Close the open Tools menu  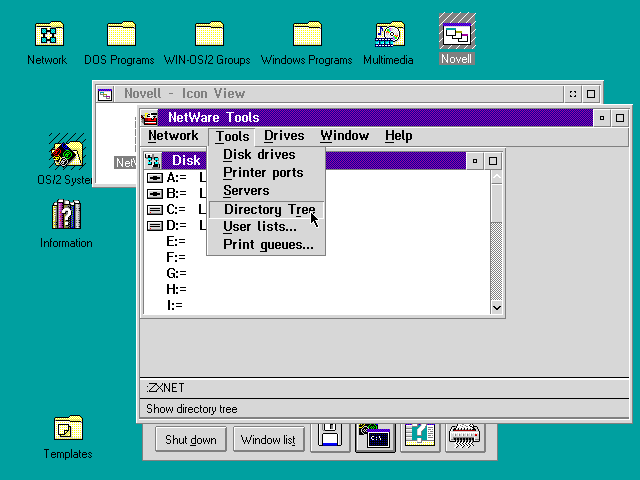232,136
